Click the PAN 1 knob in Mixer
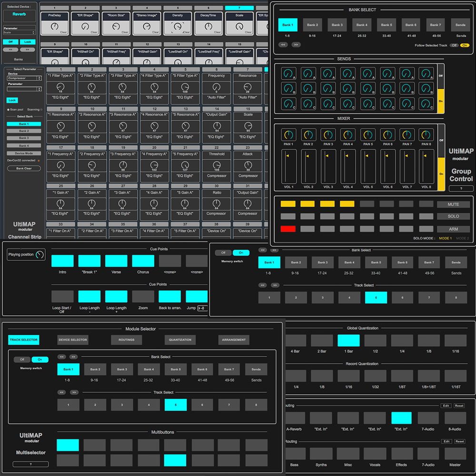 [288, 135]
